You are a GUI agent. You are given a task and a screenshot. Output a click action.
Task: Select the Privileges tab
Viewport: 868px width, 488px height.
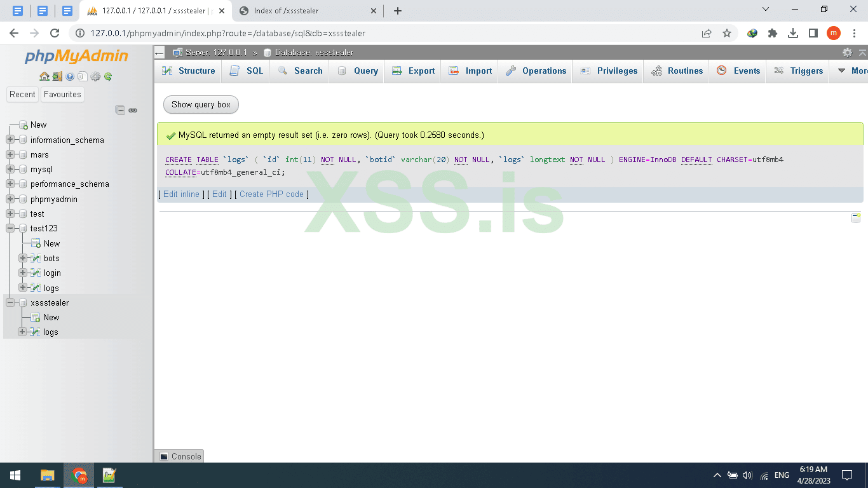tap(608, 71)
